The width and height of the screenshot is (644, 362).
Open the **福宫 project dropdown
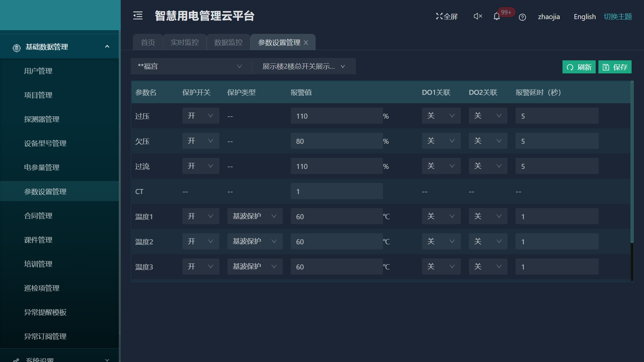[190, 66]
